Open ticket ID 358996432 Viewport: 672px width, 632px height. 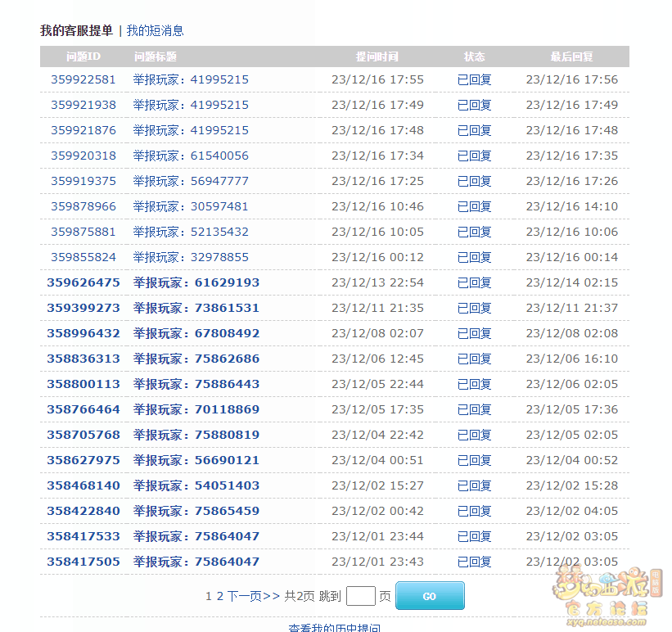tap(83, 333)
